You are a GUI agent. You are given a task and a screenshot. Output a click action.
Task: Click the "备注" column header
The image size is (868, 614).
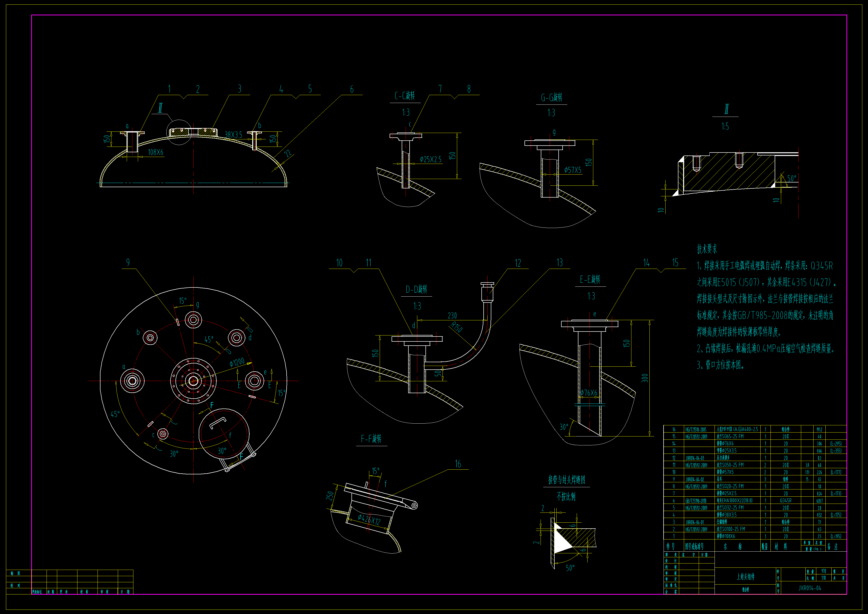[x=832, y=546]
